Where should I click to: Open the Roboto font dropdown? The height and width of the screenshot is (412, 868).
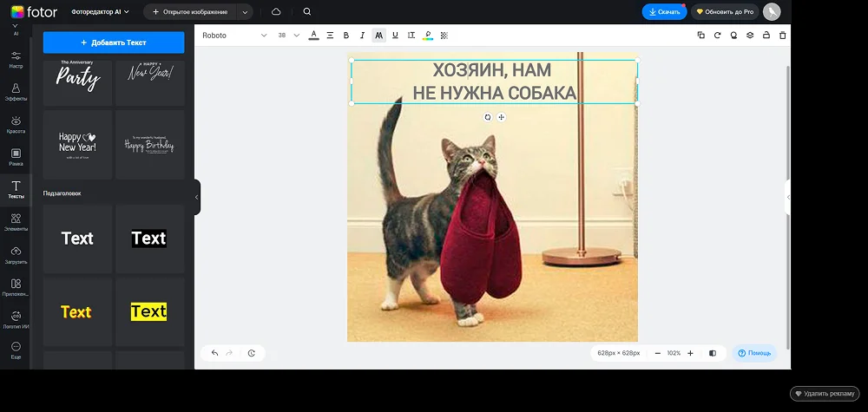point(234,36)
